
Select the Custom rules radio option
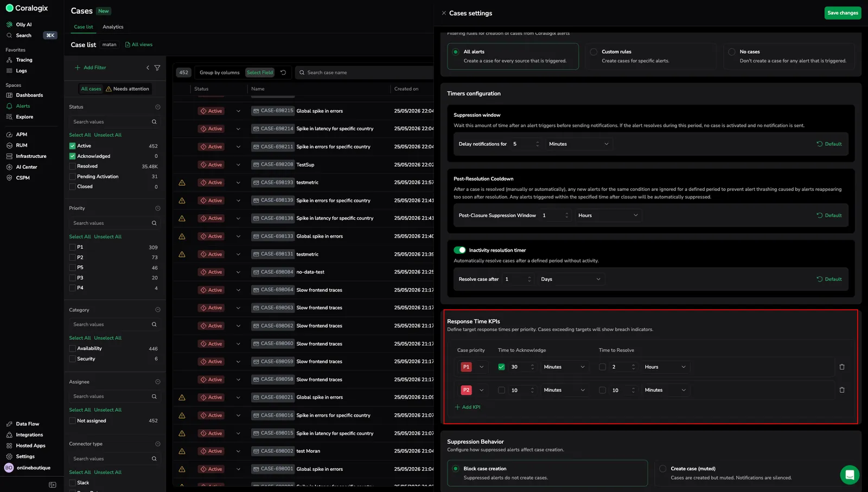coord(593,52)
